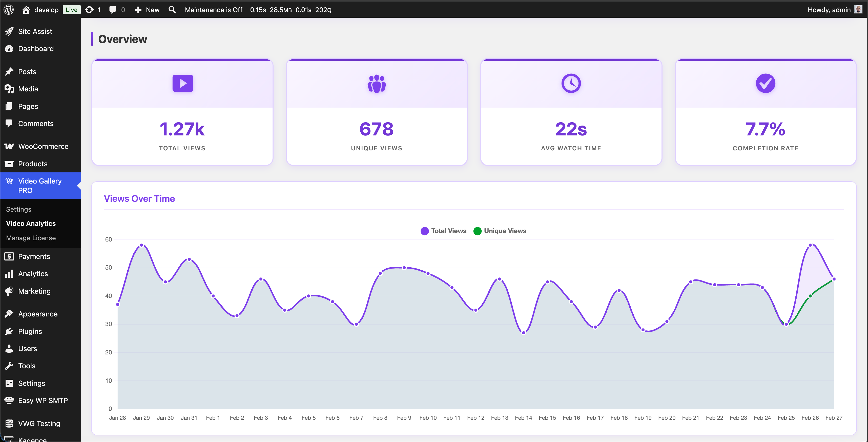Click the Maintenance is Off link
868x442 pixels.
[x=213, y=9]
